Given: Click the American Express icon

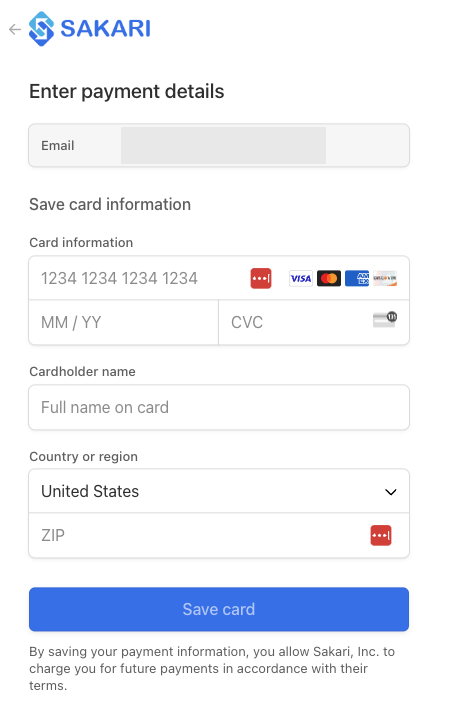Looking at the screenshot, I should pyautogui.click(x=357, y=279).
